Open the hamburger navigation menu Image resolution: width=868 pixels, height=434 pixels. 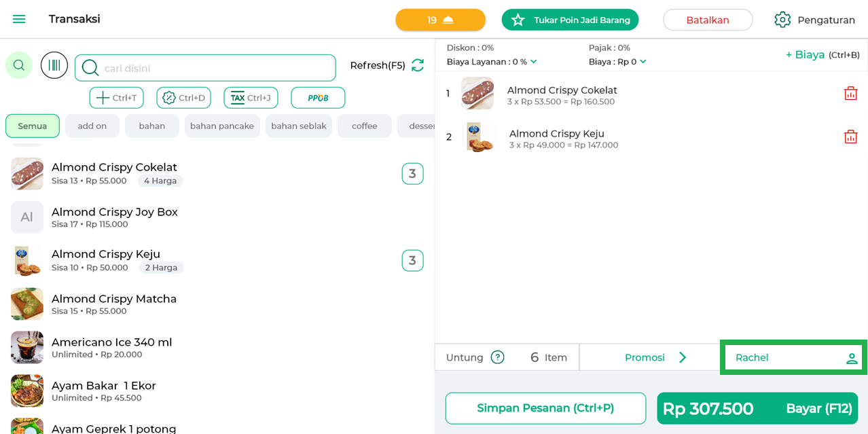[x=19, y=19]
